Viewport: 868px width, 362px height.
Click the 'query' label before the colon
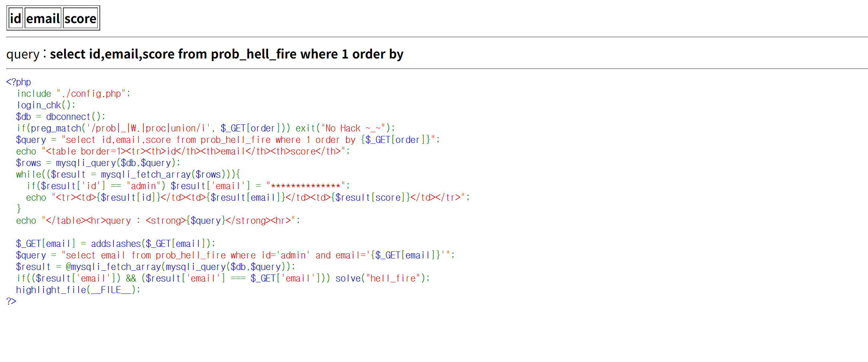(23, 54)
